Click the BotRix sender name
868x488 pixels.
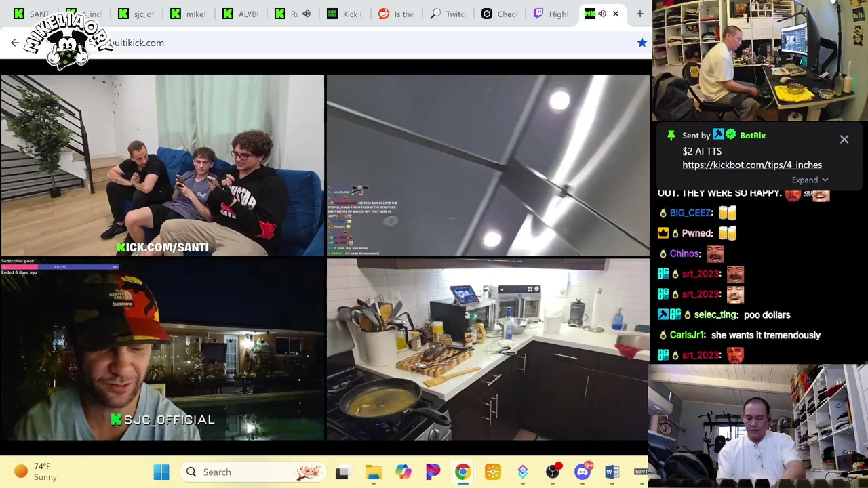click(x=752, y=136)
